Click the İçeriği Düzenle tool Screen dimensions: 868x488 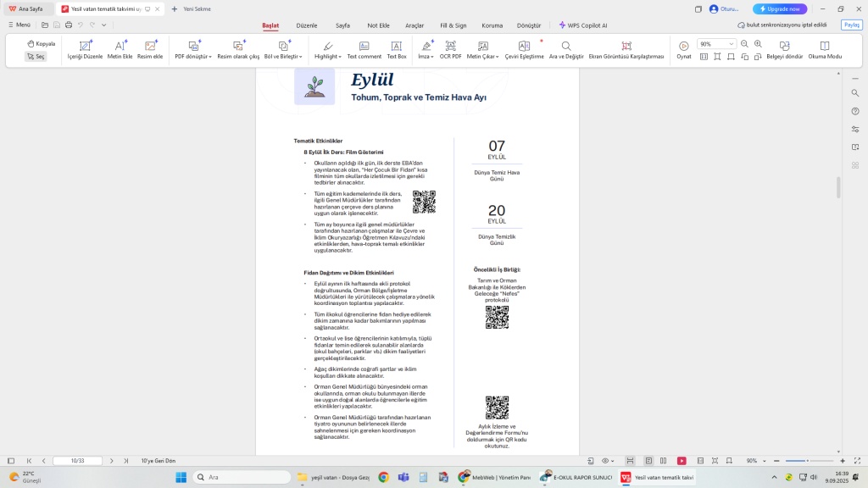[85, 49]
